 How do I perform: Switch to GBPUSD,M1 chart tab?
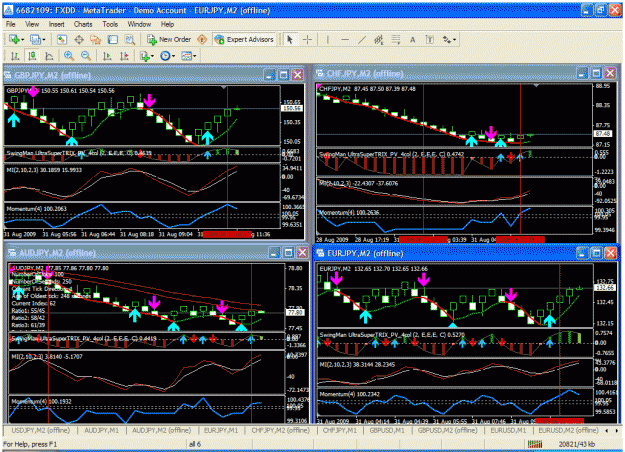coord(387,430)
